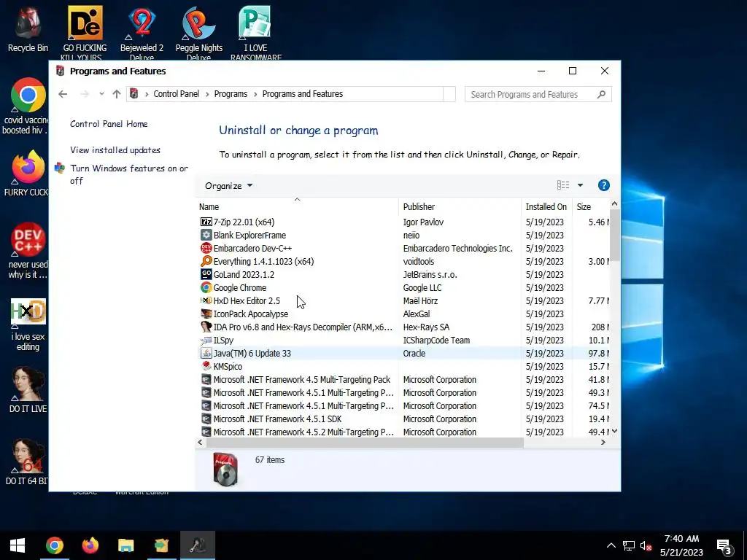Open File Explorer from the taskbar
The image size is (747, 560).
125,545
